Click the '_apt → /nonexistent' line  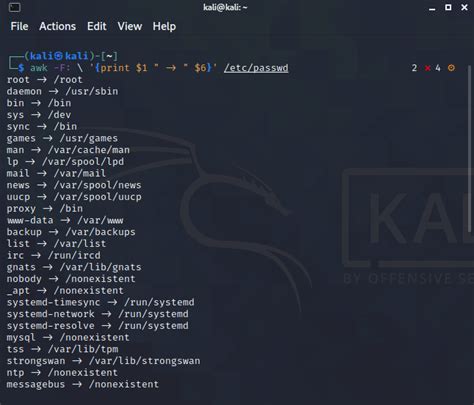tap(65, 291)
